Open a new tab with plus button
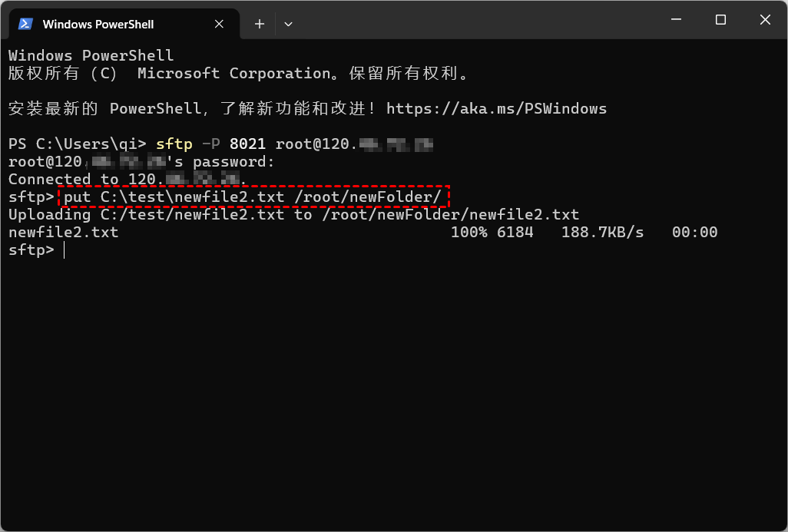This screenshot has width=788, height=532. [260, 24]
